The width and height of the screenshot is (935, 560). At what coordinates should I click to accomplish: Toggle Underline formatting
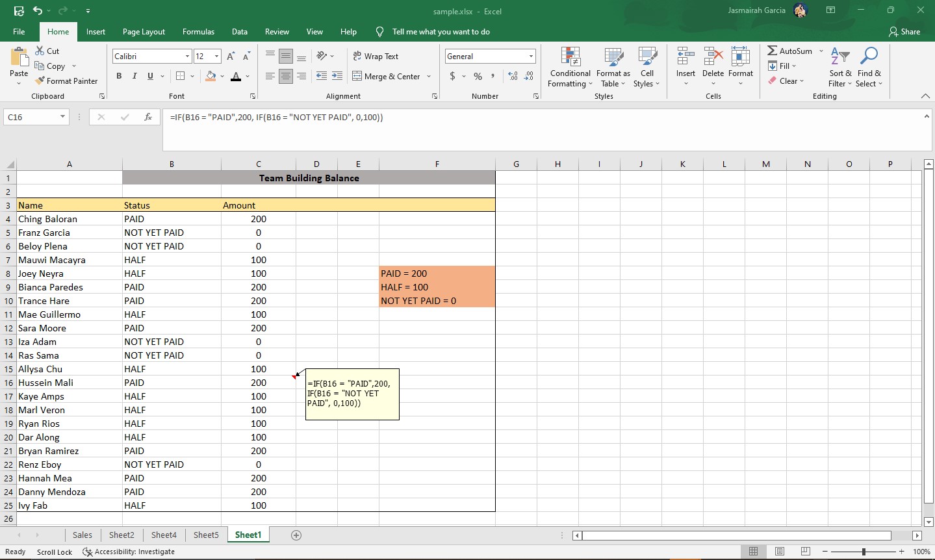150,76
